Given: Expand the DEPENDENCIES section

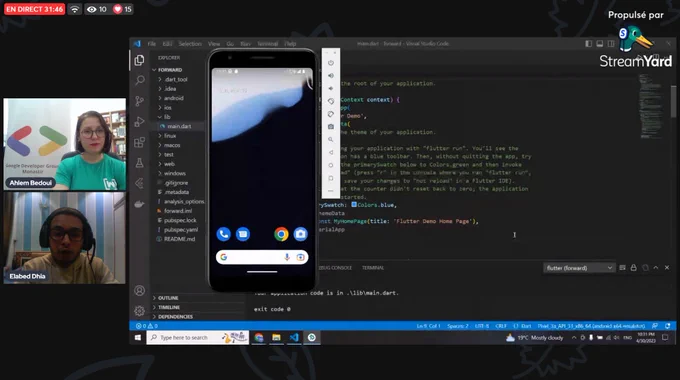Looking at the screenshot, I should pos(175,317).
